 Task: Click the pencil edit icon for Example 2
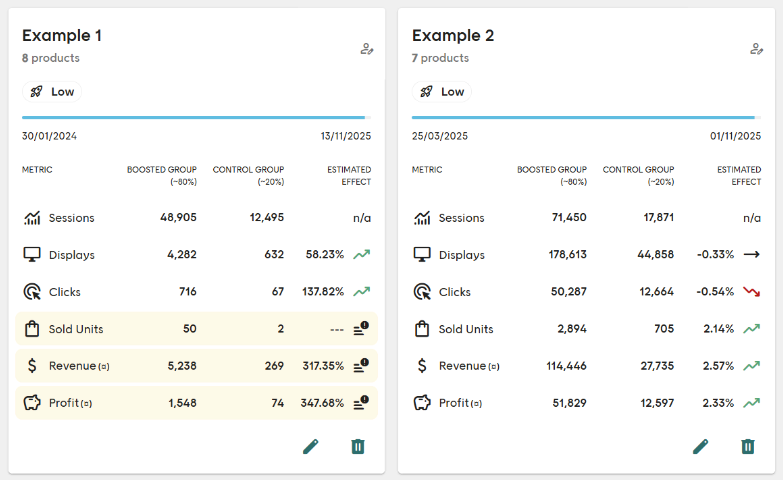701,446
